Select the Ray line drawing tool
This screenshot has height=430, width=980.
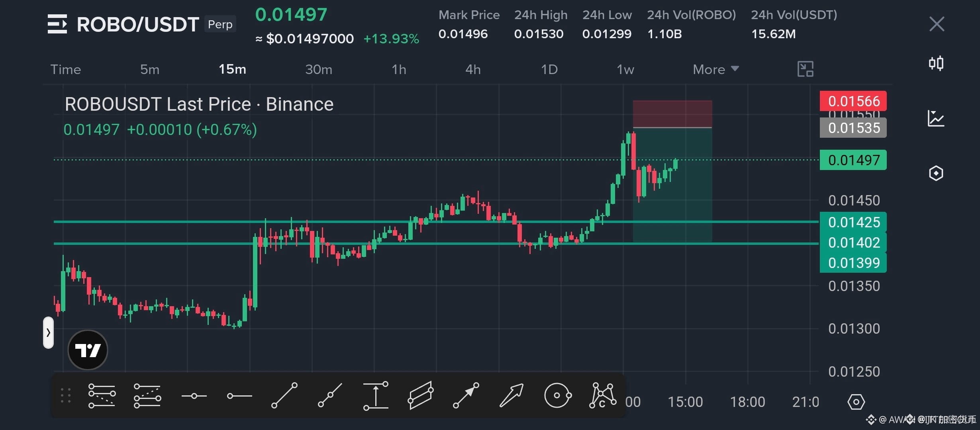pos(330,395)
